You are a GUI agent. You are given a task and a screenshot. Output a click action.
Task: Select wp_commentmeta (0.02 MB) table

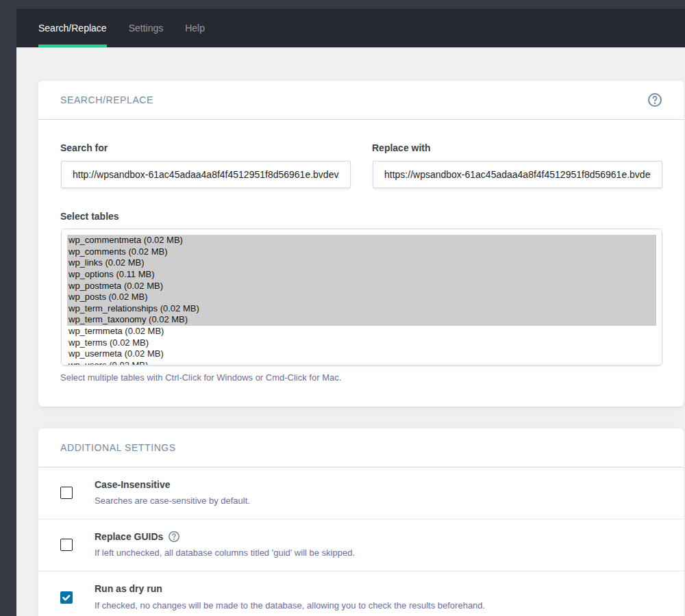[x=362, y=240]
